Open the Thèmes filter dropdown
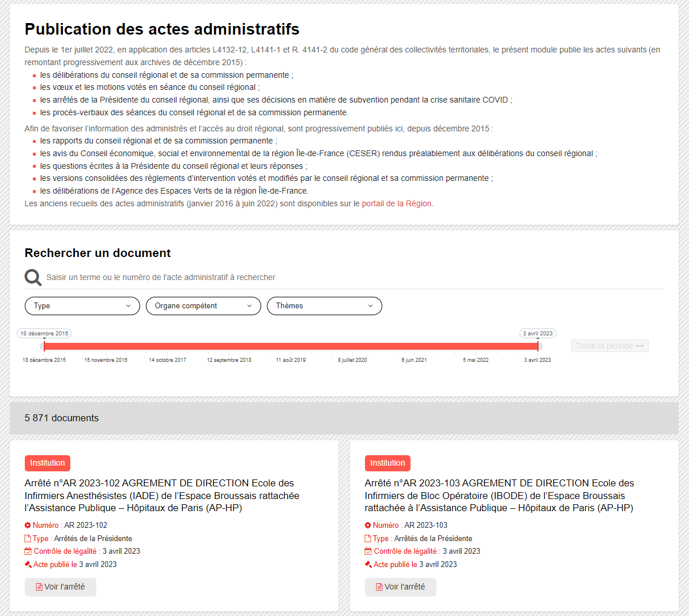689x616 pixels. pos(325,306)
